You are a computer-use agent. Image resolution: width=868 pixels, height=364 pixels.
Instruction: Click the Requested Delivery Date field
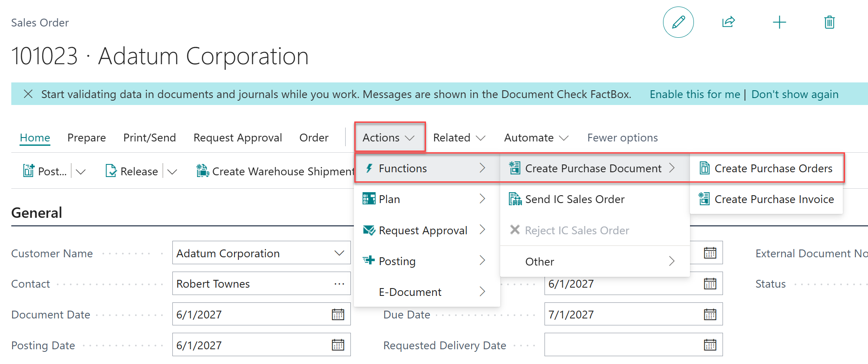634,345
